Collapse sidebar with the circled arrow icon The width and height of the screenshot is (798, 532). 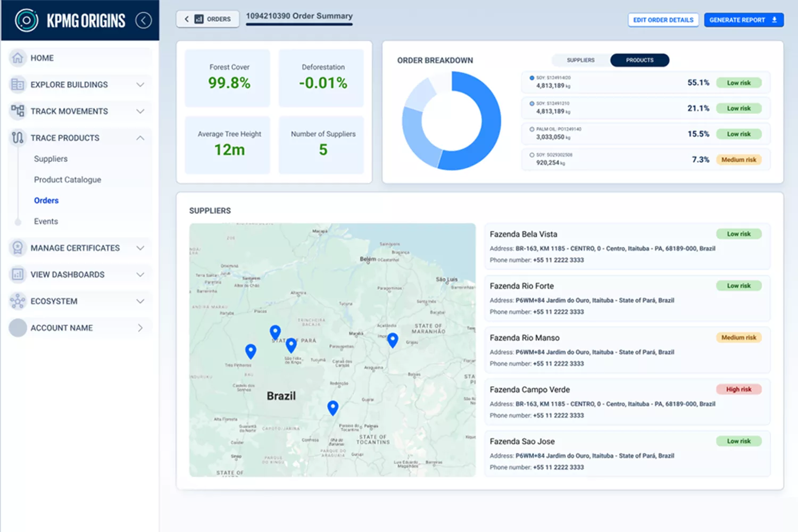pos(143,21)
